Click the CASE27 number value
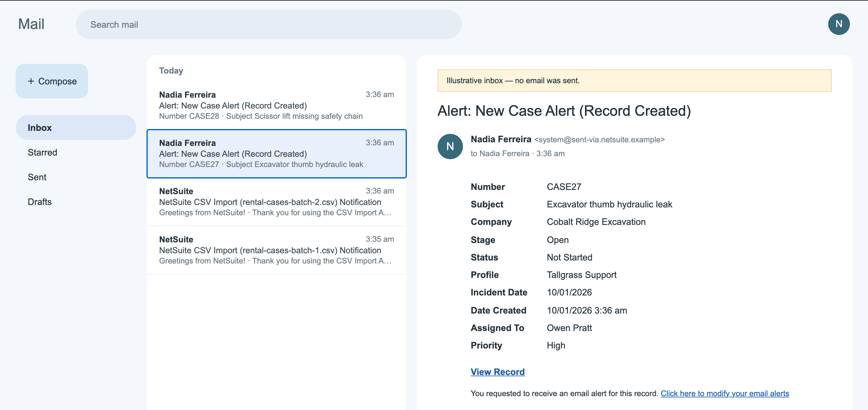The image size is (868, 410). click(564, 187)
